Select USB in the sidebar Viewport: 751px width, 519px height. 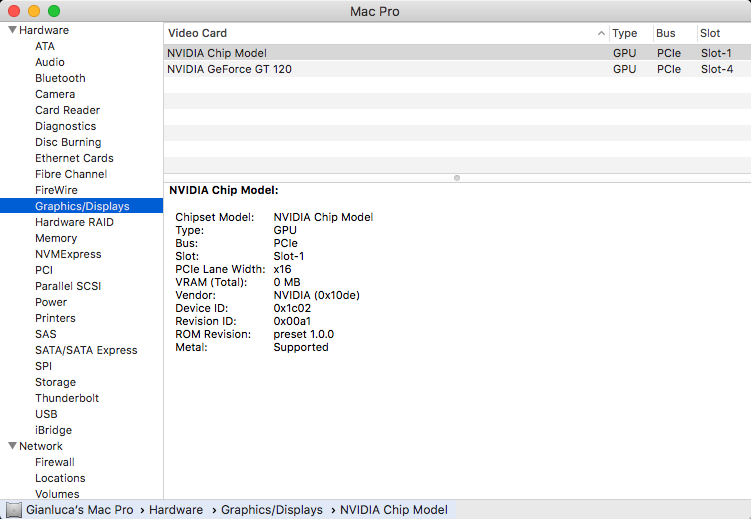(x=46, y=414)
